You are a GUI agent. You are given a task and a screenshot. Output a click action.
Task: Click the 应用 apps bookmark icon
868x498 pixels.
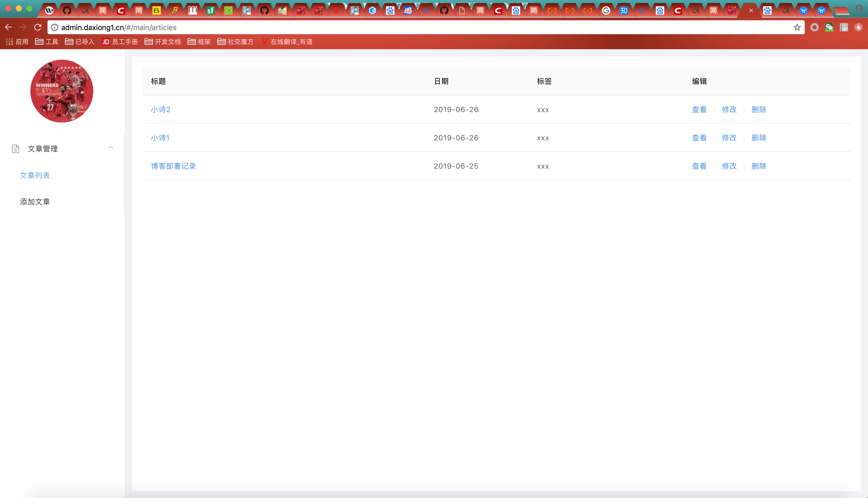(9, 42)
